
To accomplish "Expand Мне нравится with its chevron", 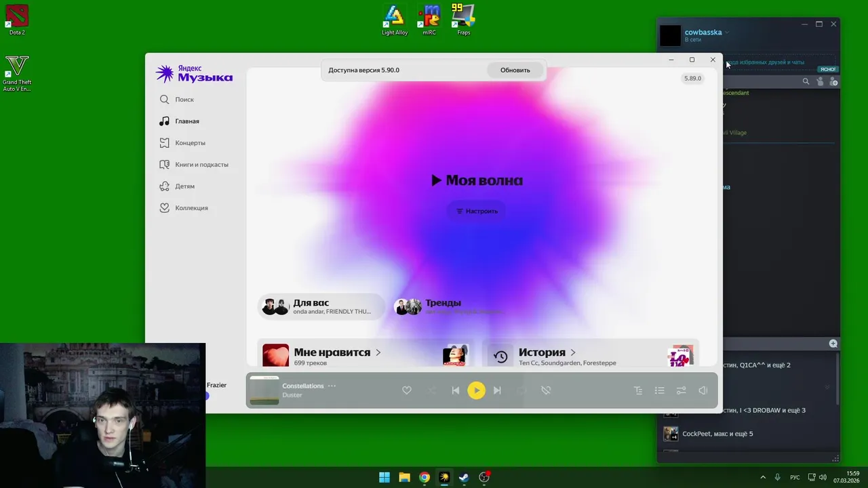I will (378, 352).
